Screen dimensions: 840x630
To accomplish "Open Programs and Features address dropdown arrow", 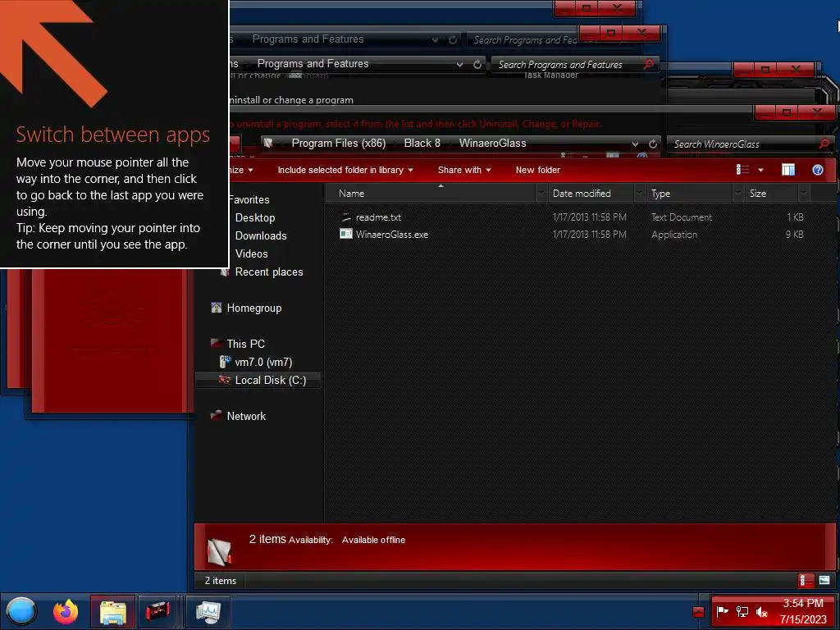I will point(459,64).
